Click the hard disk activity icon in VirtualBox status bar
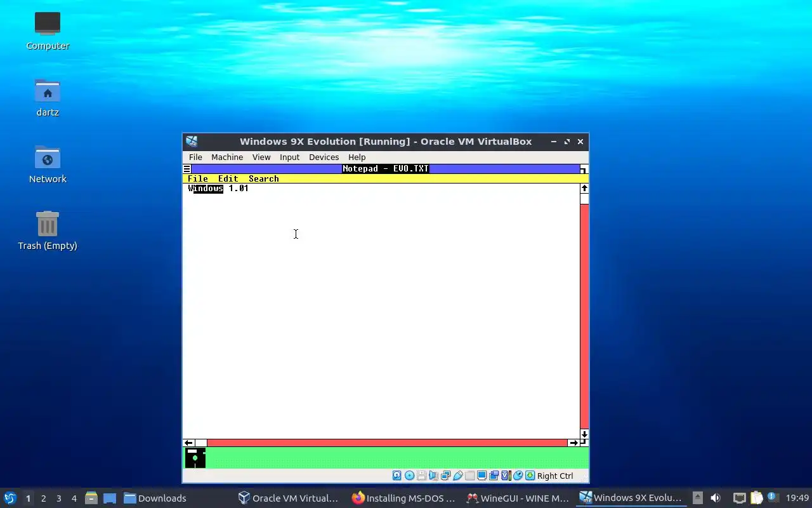Screen dimensions: 812x508 pos(397,476)
